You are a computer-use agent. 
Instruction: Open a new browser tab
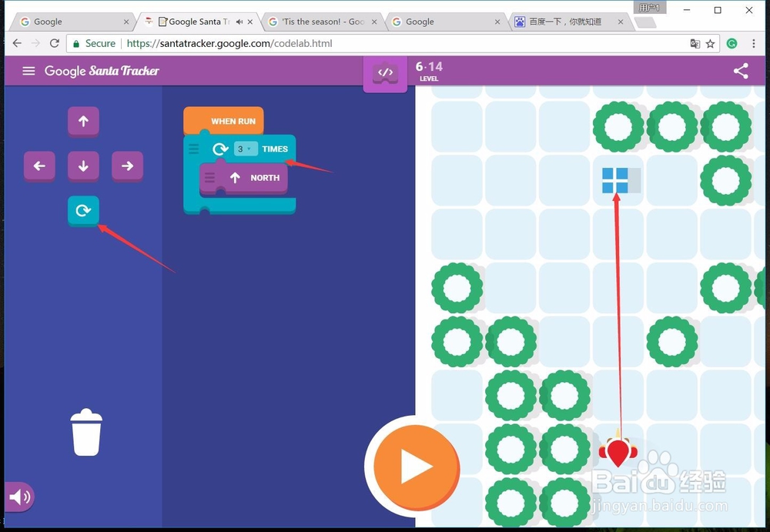tap(644, 22)
